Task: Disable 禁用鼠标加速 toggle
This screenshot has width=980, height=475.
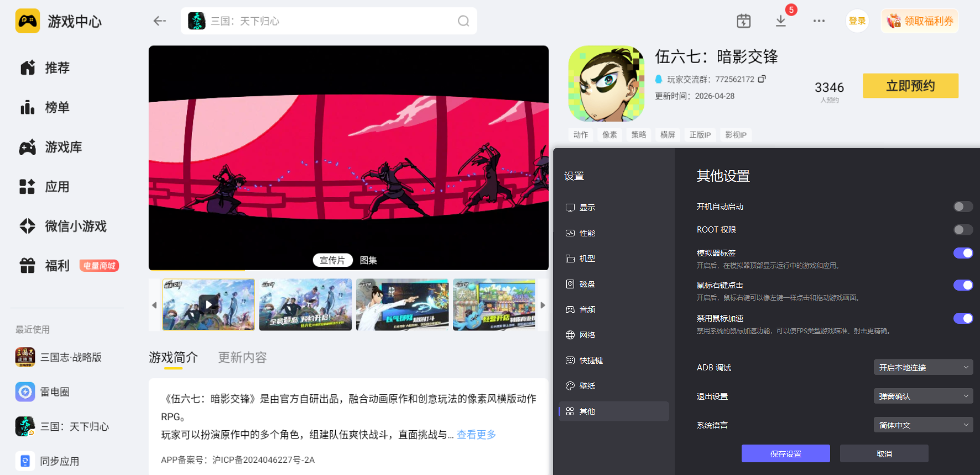Action: click(963, 318)
